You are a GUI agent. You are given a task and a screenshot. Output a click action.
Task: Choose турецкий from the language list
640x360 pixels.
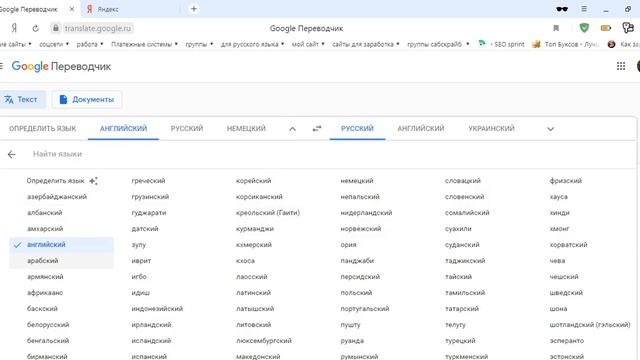460,340
